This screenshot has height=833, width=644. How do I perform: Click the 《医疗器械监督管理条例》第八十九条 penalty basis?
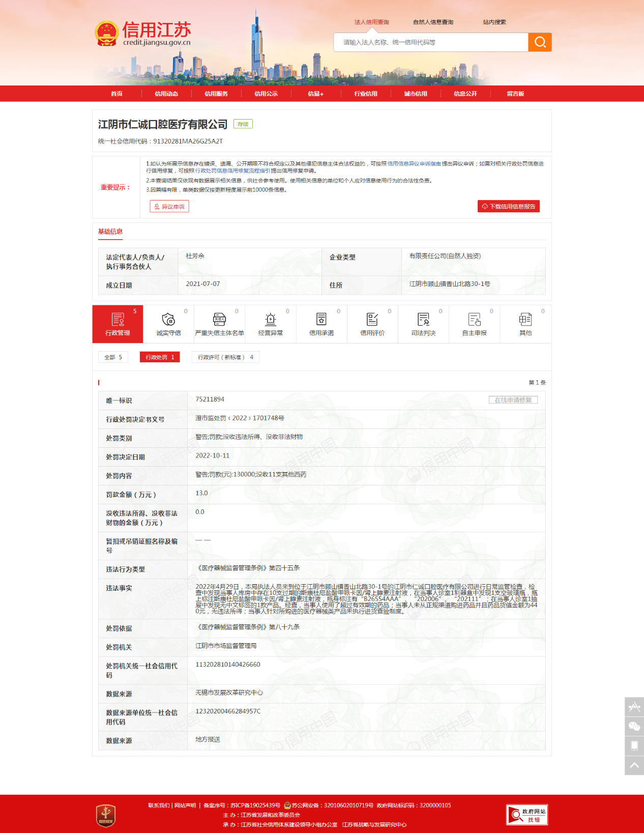pyautogui.click(x=248, y=627)
